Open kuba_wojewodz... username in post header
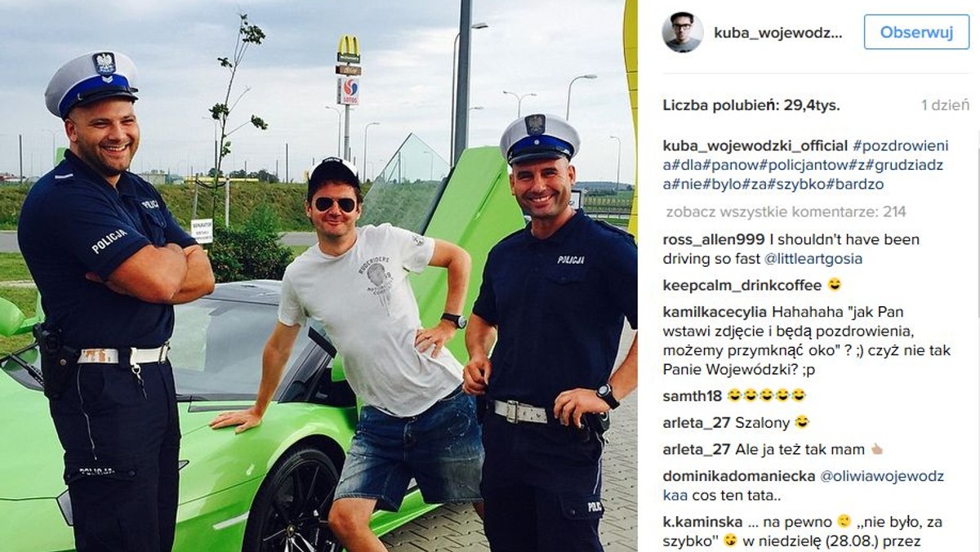The height and width of the screenshot is (552, 980). pos(777,33)
